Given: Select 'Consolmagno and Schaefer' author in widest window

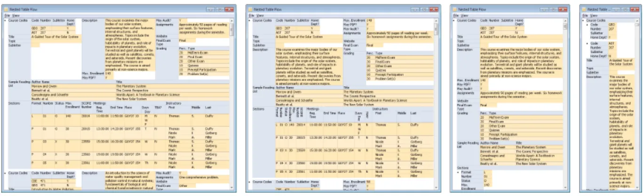Looking at the screenshot, I should pos(50,94).
